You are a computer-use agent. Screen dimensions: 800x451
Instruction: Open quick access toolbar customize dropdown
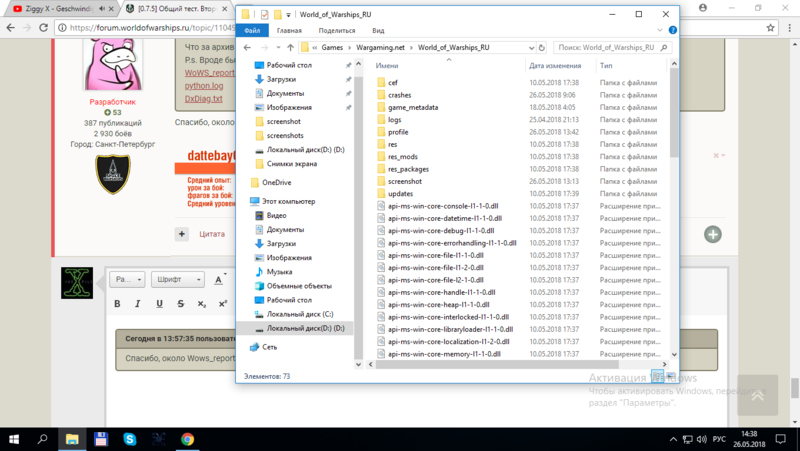(x=288, y=15)
